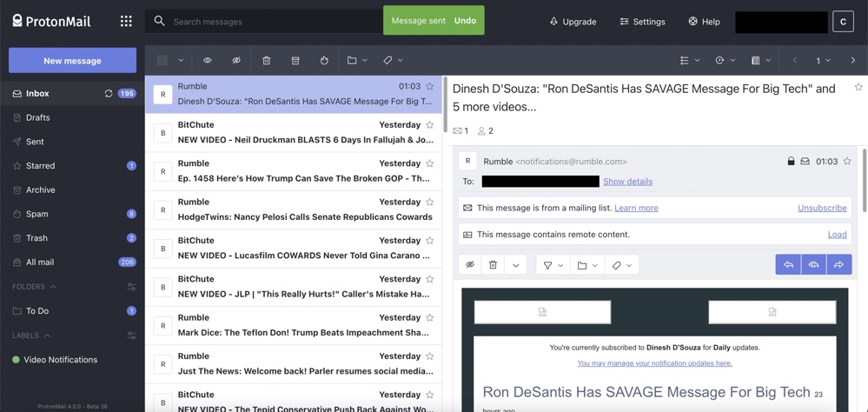Star the Rumble Ep. 1458 message
Viewport: 868px width, 412px height.
point(429,163)
